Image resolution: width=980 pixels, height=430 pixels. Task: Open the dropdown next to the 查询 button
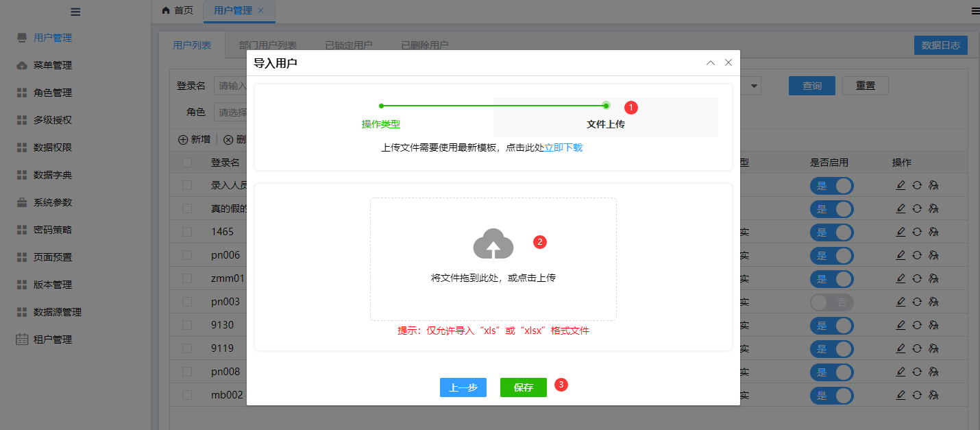(x=752, y=85)
